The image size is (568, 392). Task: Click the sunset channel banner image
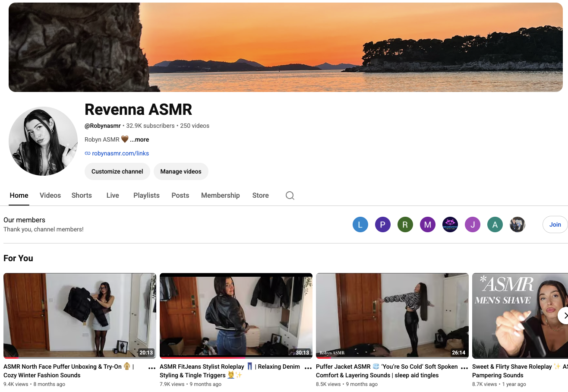pyautogui.click(x=286, y=47)
